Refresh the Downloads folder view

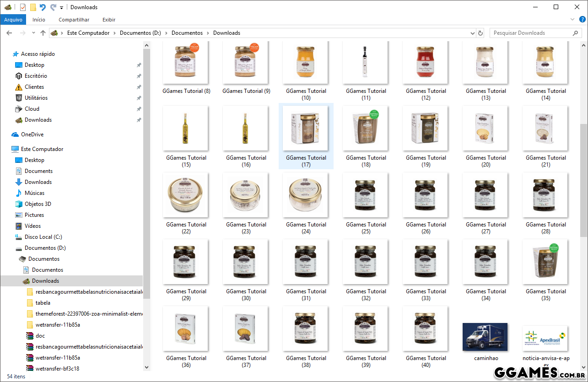coord(480,33)
